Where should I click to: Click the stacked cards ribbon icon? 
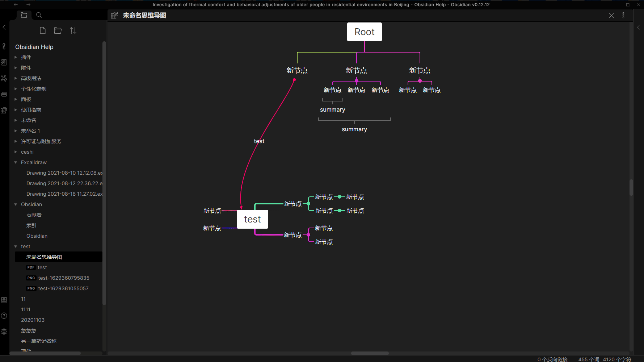click(x=4, y=94)
